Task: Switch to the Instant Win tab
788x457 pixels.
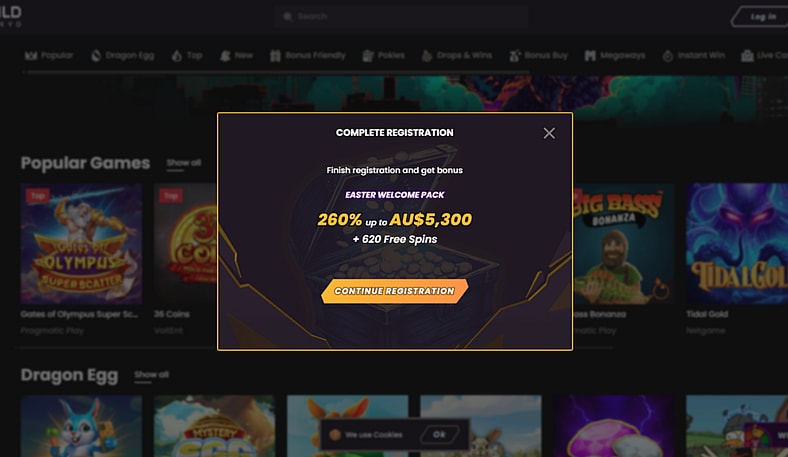Action: pos(694,56)
